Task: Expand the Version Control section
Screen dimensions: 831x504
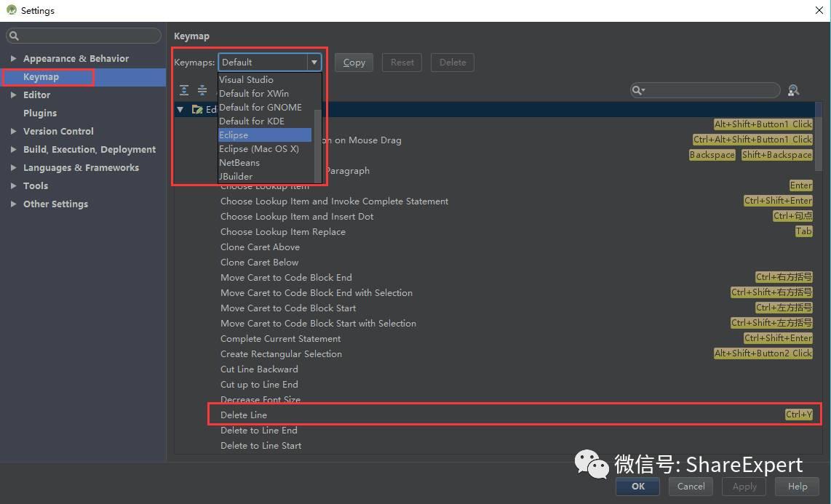Action: (13, 132)
